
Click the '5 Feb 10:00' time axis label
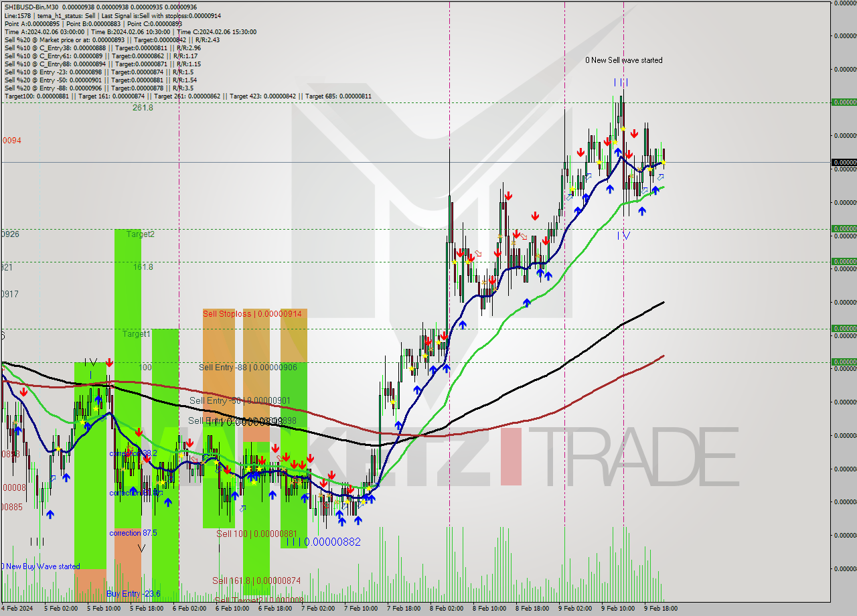point(104,609)
